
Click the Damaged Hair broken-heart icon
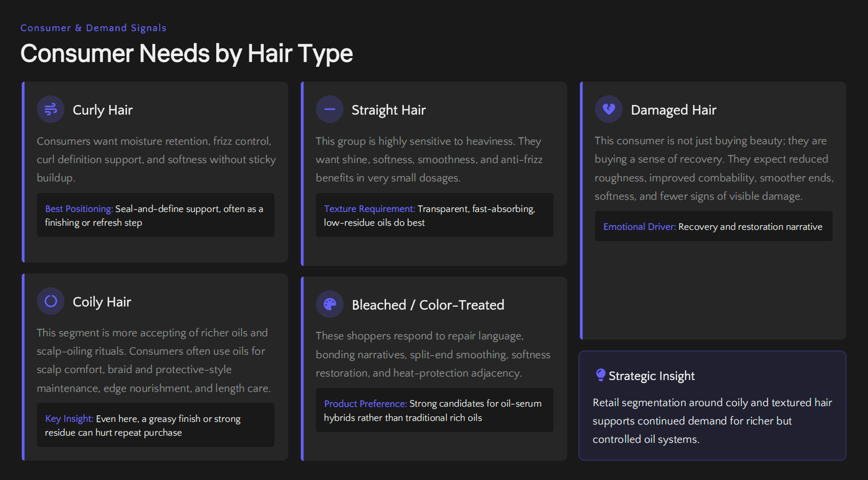(608, 109)
